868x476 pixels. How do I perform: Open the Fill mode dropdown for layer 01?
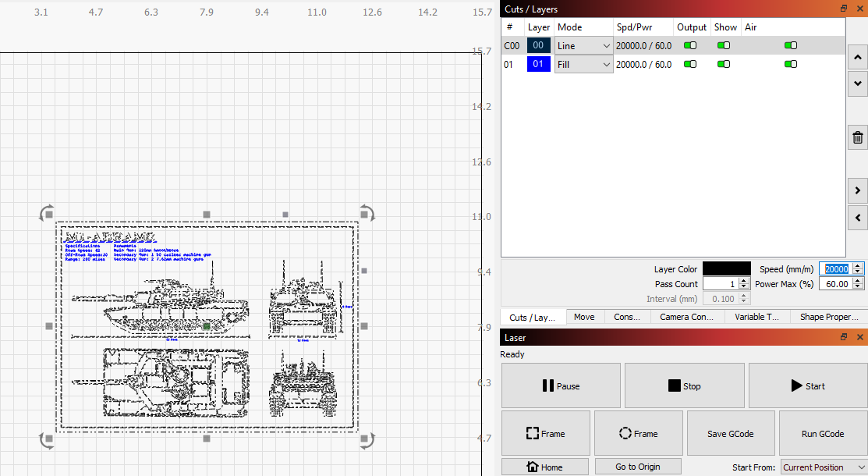(x=583, y=65)
